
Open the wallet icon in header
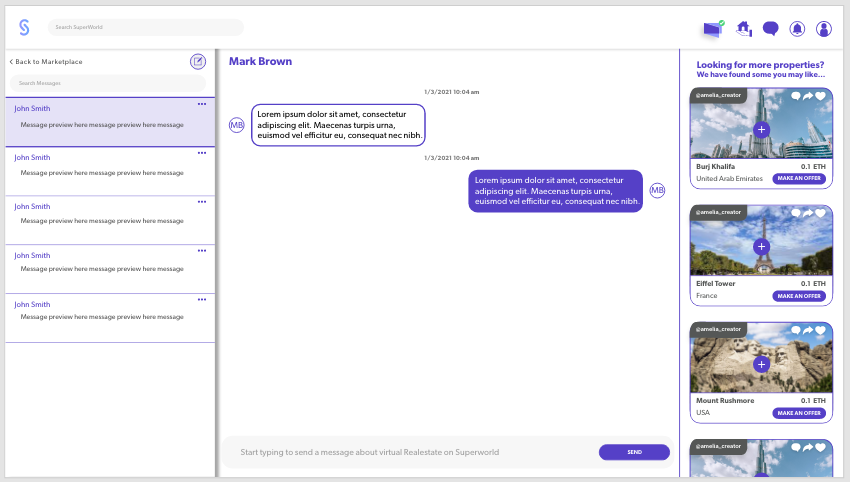click(x=713, y=28)
